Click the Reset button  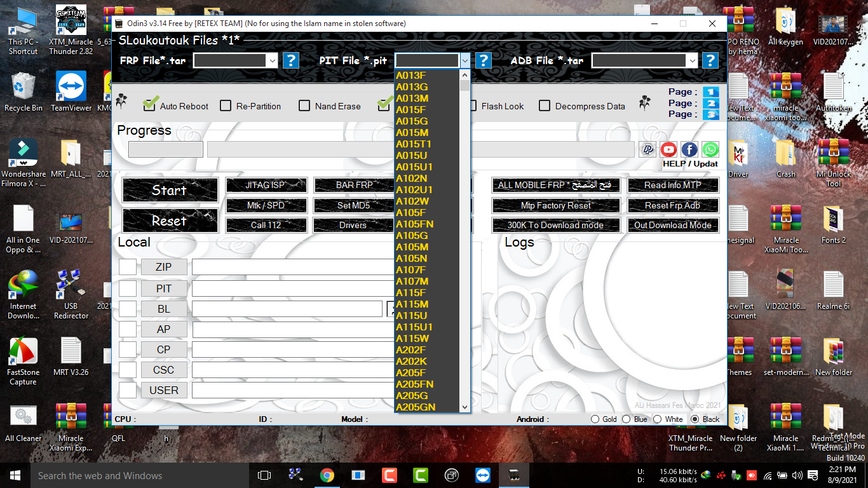[169, 220]
